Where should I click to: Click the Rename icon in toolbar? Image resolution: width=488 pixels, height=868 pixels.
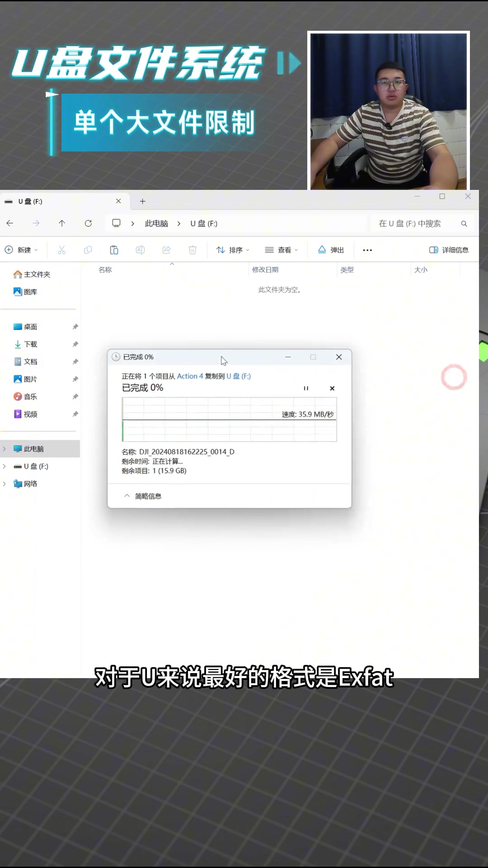tap(141, 250)
